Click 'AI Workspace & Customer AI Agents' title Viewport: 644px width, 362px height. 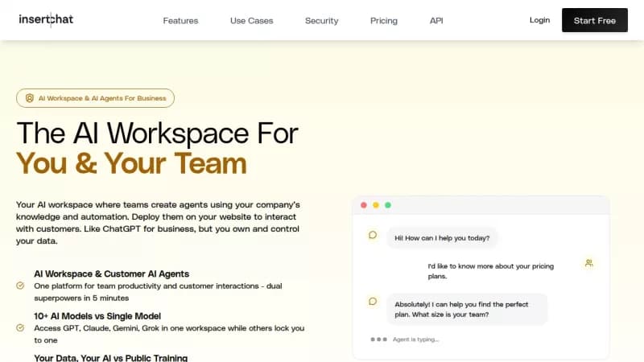point(111,274)
